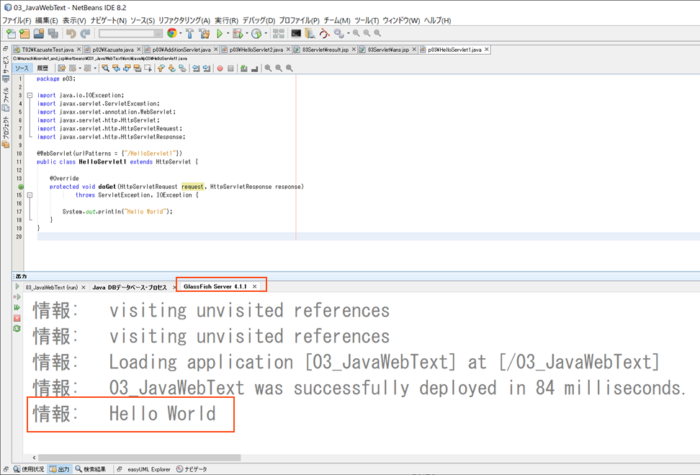
Task: Click the Debug Project icon
Action: 238,33
